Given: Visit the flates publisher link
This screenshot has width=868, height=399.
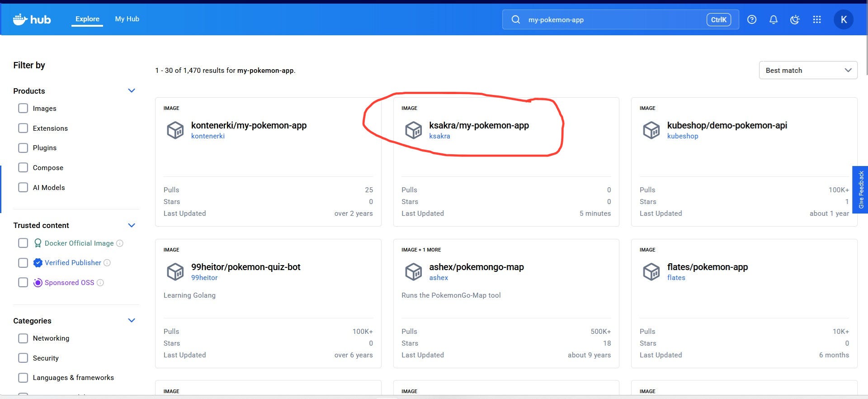Looking at the screenshot, I should (676, 278).
